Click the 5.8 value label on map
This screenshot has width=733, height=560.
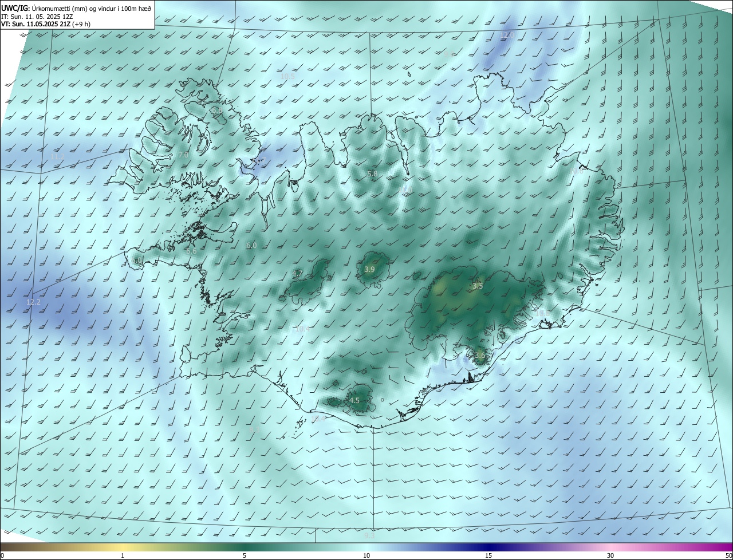(x=372, y=173)
